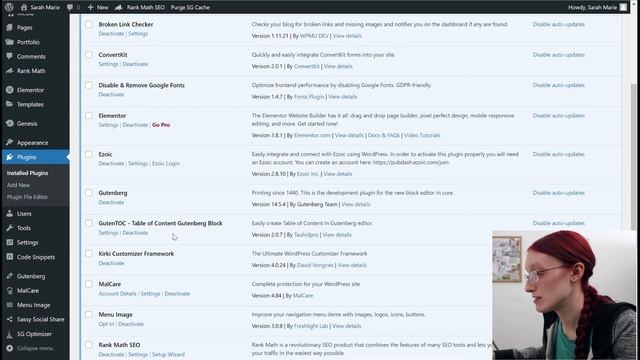Click the Tools wrench sidebar icon

tap(9, 228)
